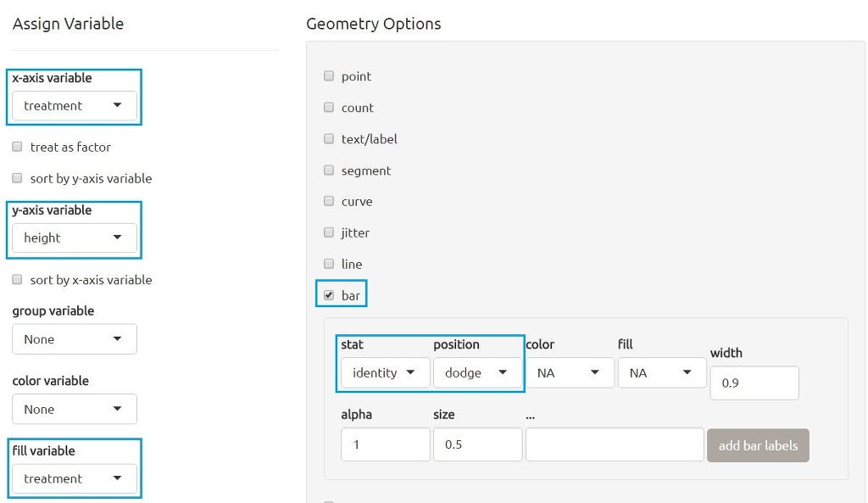The image size is (868, 503).
Task: Open the y-axis variable dropdown
Action: [74, 238]
